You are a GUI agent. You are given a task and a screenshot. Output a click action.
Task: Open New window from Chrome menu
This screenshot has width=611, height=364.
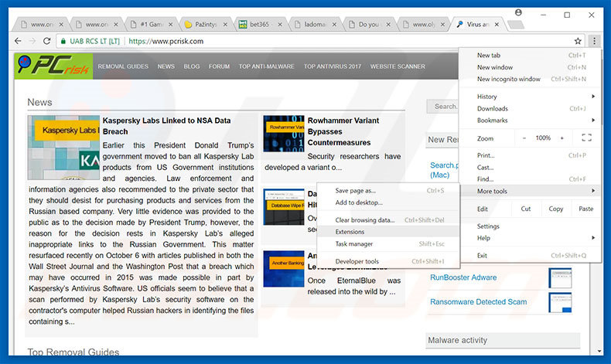click(530, 67)
